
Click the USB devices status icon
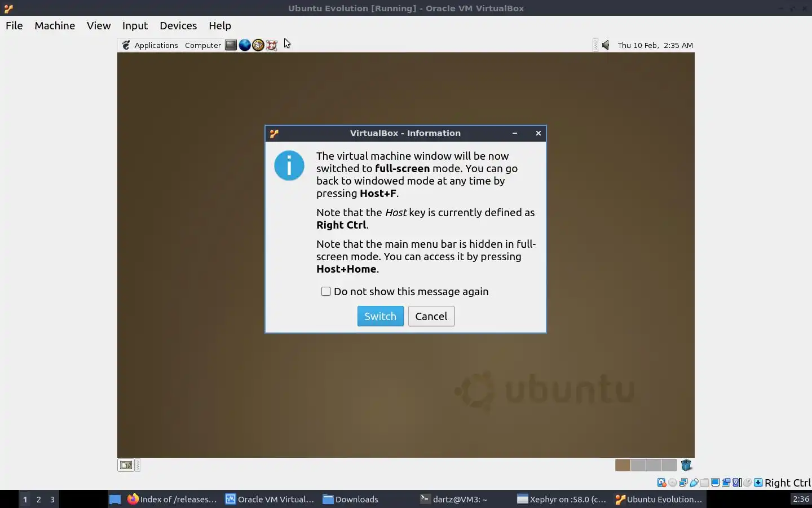tap(694, 483)
